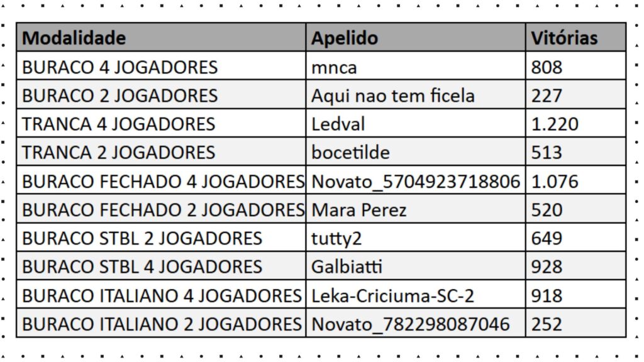Select the BURACO FECHADO 4 JOGADORES cell
This screenshot has height=362, width=644.
click(163, 182)
